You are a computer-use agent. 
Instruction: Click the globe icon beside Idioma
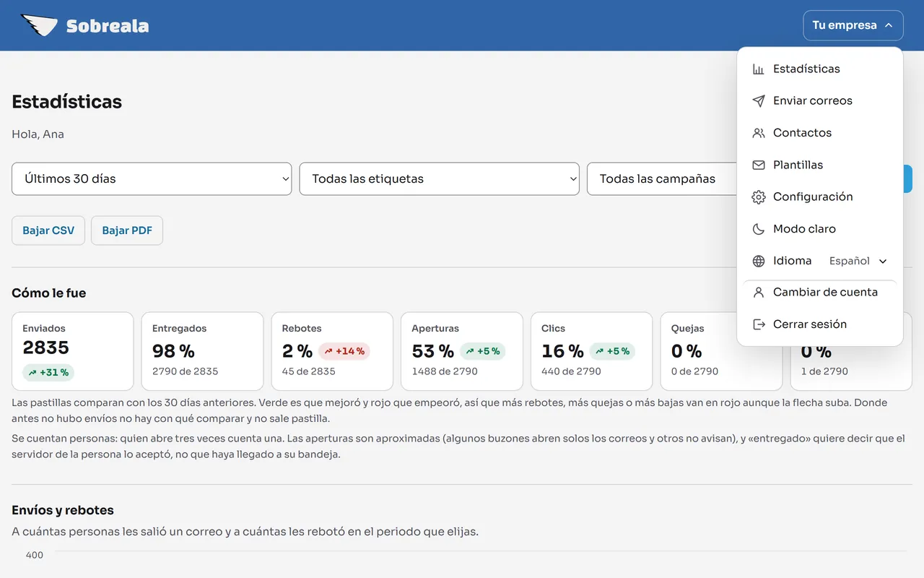(x=758, y=261)
